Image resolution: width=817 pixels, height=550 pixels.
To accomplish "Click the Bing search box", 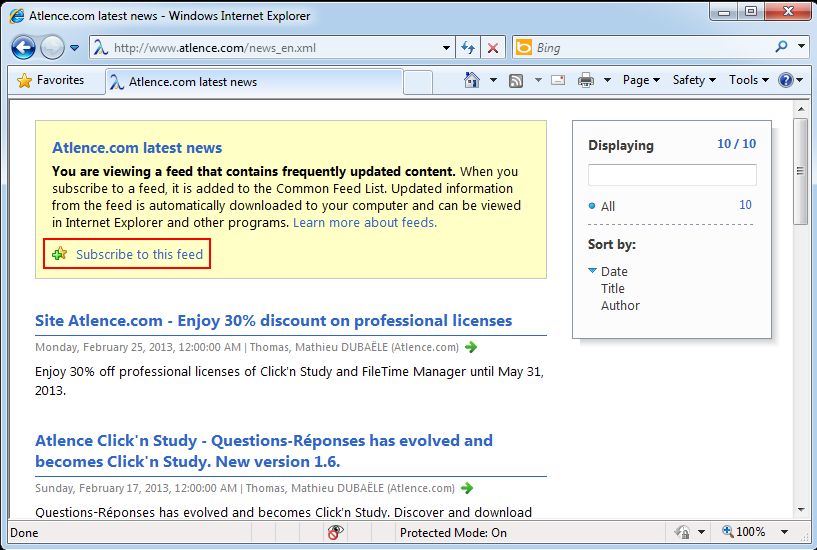I will pos(651,48).
